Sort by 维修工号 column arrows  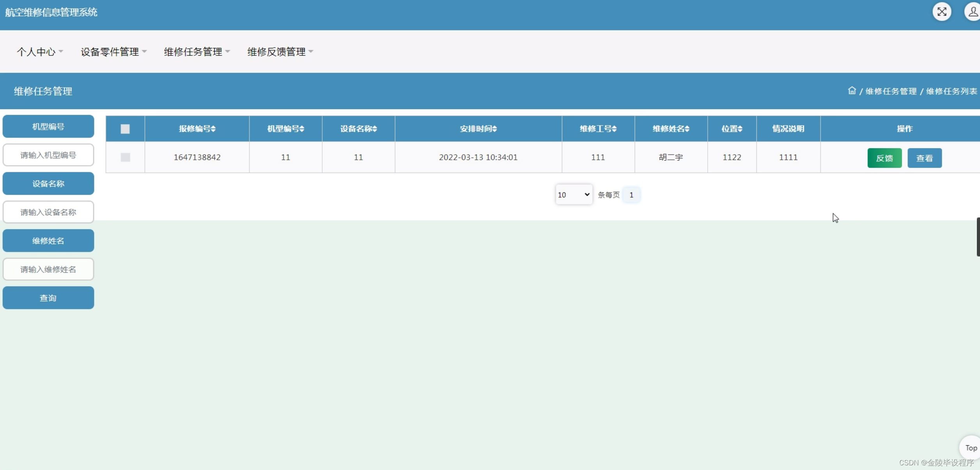614,129
